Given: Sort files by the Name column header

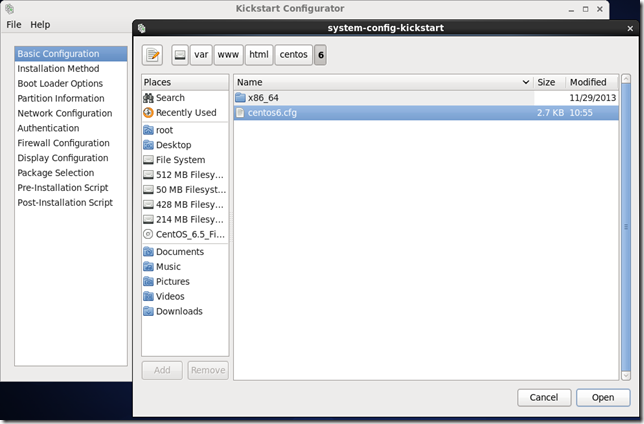Looking at the screenshot, I should point(383,82).
